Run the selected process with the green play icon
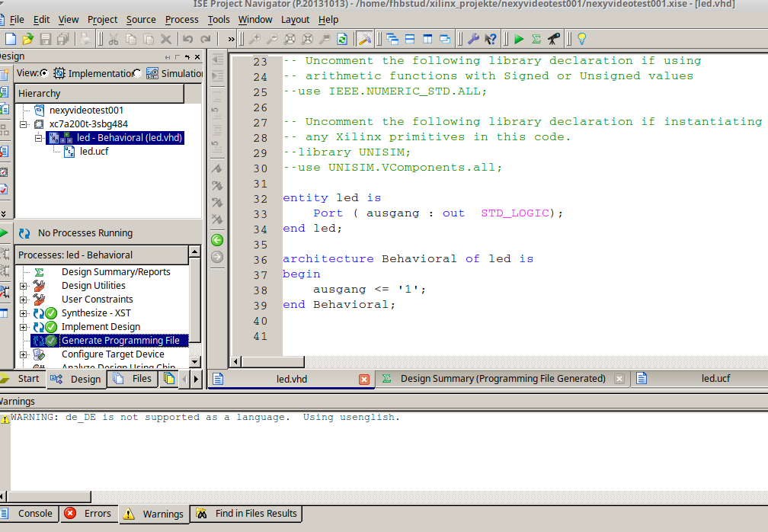The height and width of the screenshot is (532, 768). coord(520,38)
